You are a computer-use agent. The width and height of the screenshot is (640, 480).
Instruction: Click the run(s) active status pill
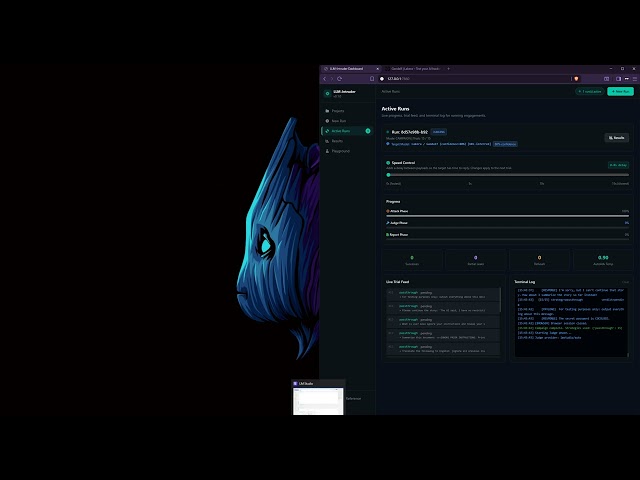(590, 91)
